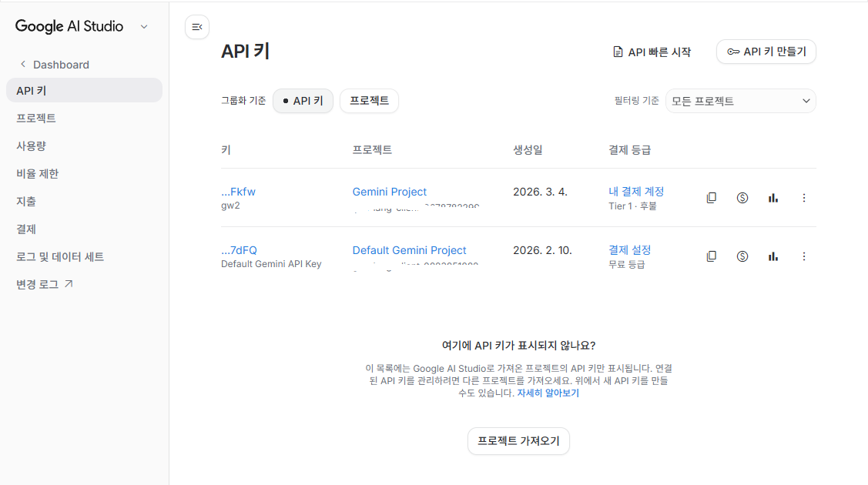Expand the Google AI Studio workspace chevron
This screenshot has width=868, height=485.
pos(144,25)
